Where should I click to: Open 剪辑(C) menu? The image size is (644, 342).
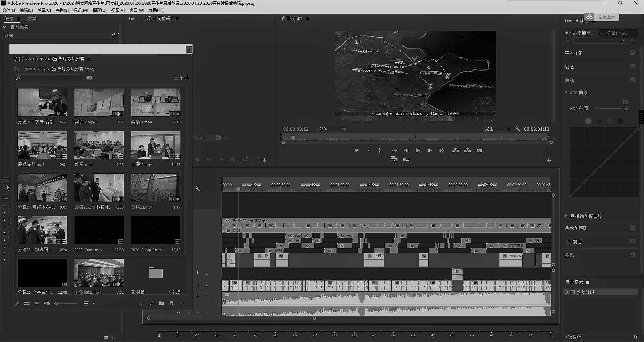pyautogui.click(x=44, y=10)
